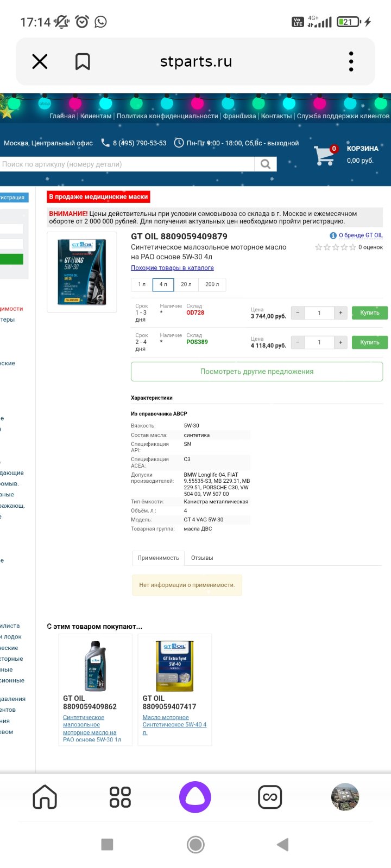Open the browser home icon
Viewport: 391px width, 868px height.
[x=45, y=797]
